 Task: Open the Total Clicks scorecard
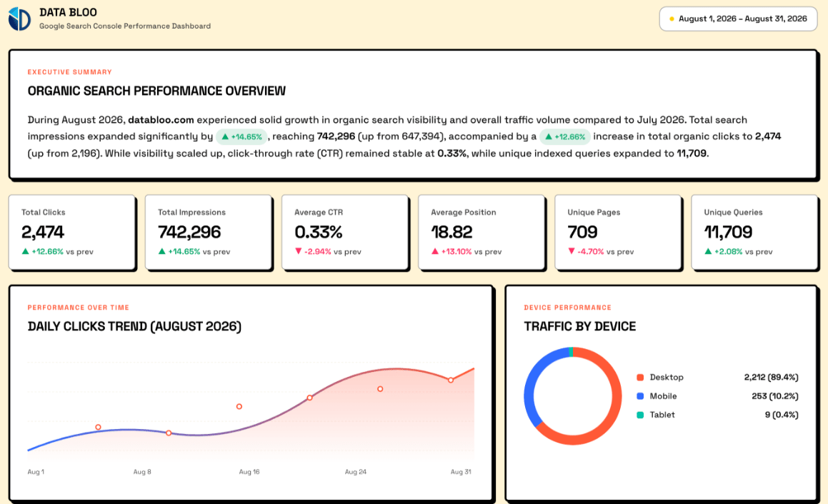coord(72,232)
